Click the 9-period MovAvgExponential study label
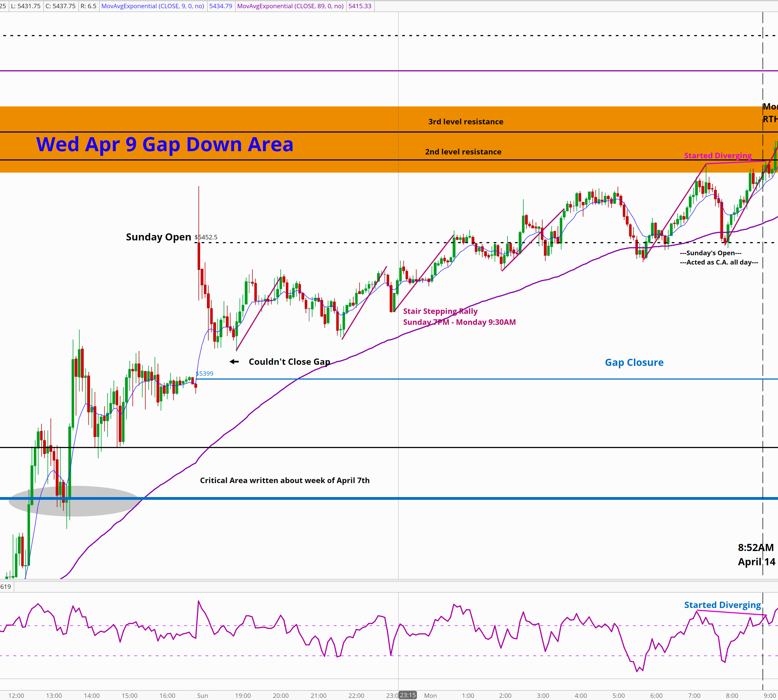Screen dimensions: 778x700 pos(153,6)
